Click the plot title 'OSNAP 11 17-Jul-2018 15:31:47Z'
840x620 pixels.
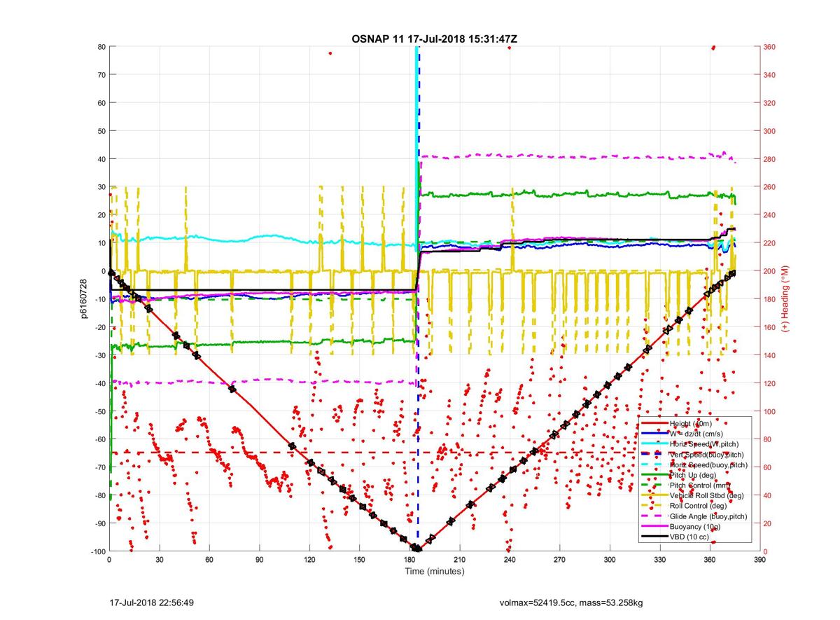[434, 39]
